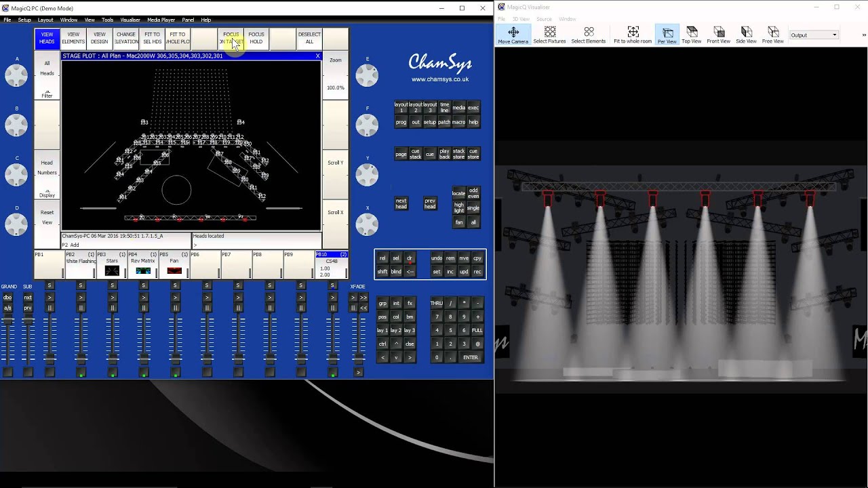The width and height of the screenshot is (868, 488).
Task: Close the Stage Plot window
Action: [x=317, y=56]
